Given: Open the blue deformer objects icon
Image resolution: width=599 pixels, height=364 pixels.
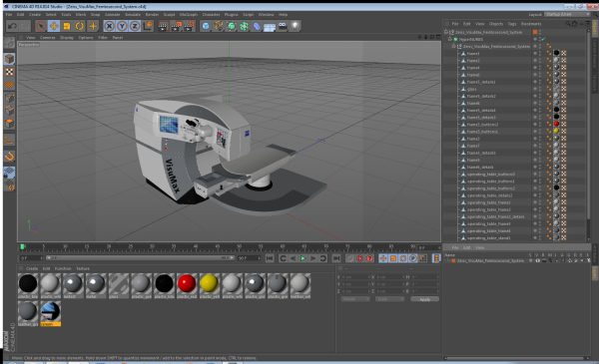Looking at the screenshot, I should point(257,26).
